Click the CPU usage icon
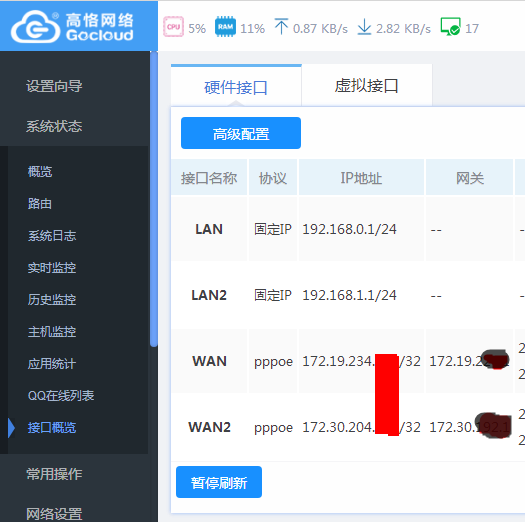Screen dimensions: 525x522 pyautogui.click(x=173, y=27)
